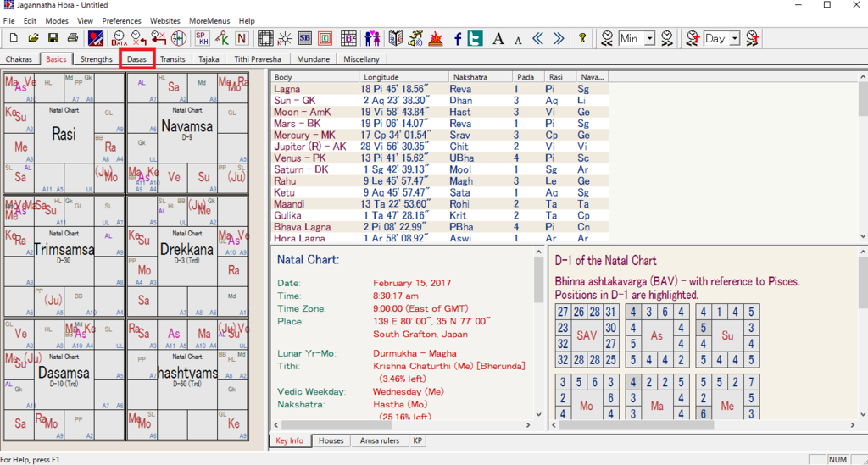868x465 pixels.
Task: Decrease font size with small A
Action: [x=518, y=39]
